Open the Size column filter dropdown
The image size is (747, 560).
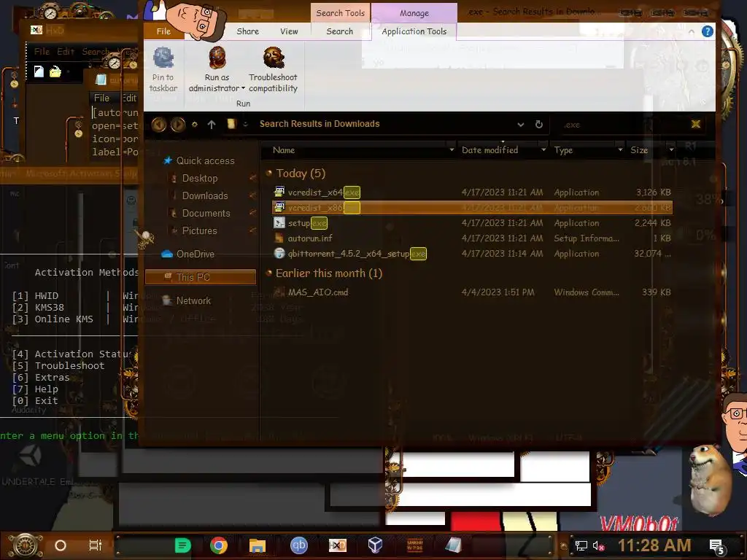671,150
